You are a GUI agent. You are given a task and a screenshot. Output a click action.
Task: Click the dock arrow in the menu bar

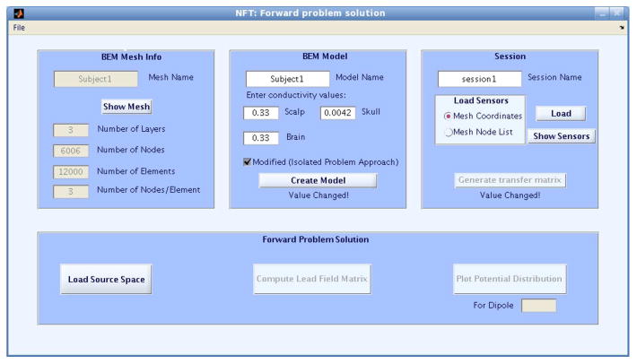622,28
